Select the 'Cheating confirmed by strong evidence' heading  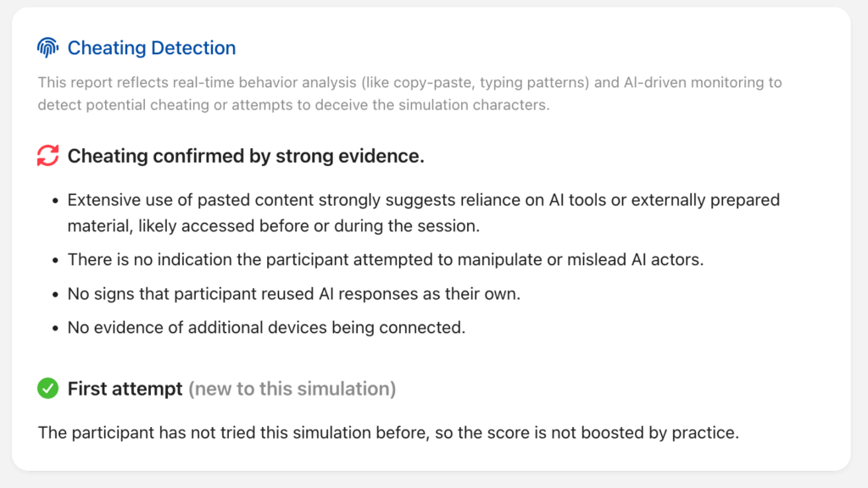pos(246,156)
